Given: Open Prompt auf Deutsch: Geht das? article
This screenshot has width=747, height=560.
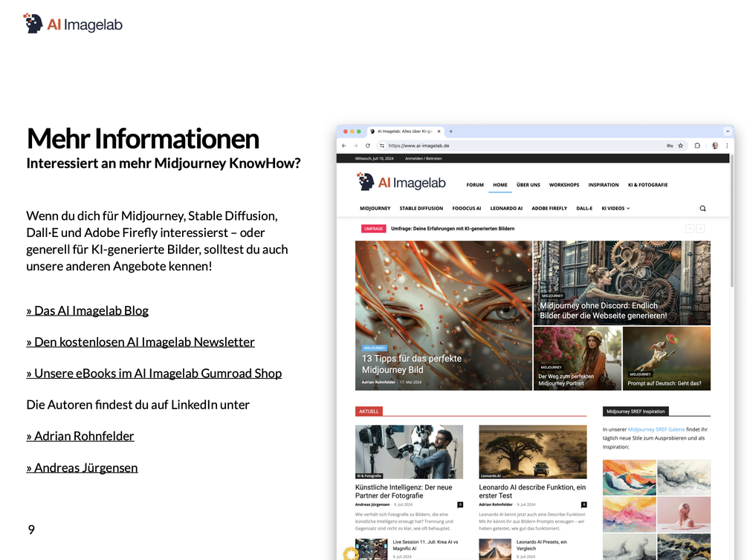Looking at the screenshot, I should point(664,383).
